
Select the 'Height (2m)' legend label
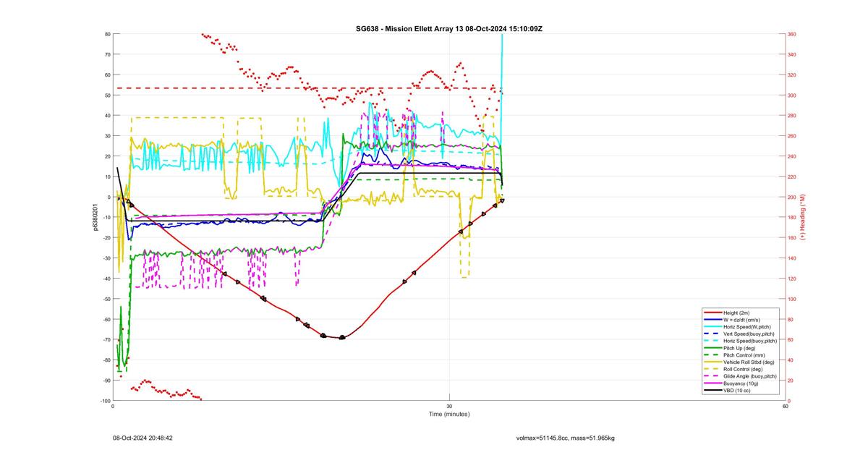pos(737,313)
